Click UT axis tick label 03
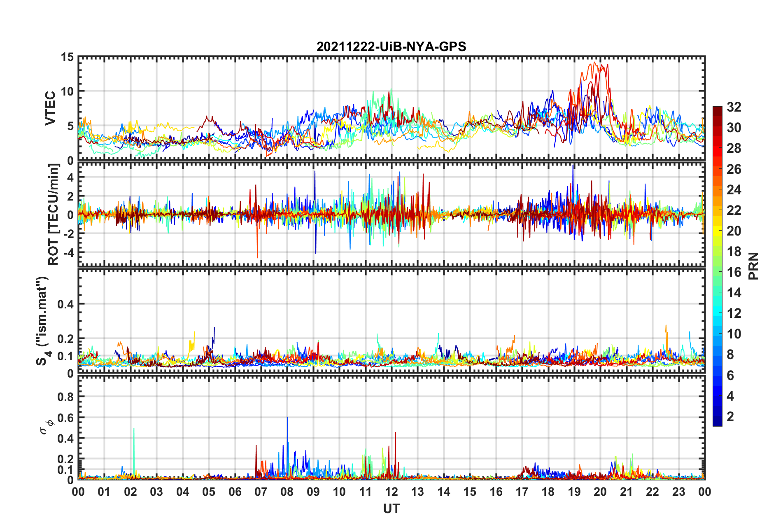This screenshot has height=532, width=783. click(156, 492)
